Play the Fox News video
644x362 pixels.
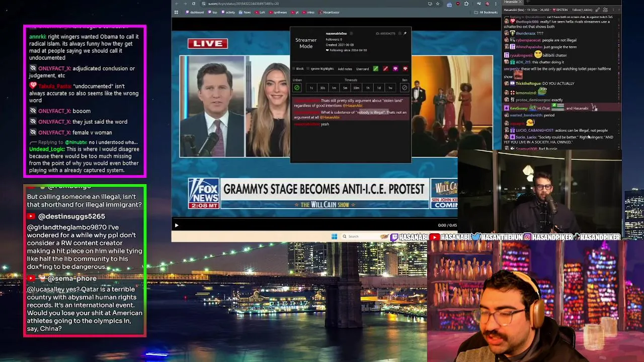pyautogui.click(x=177, y=225)
